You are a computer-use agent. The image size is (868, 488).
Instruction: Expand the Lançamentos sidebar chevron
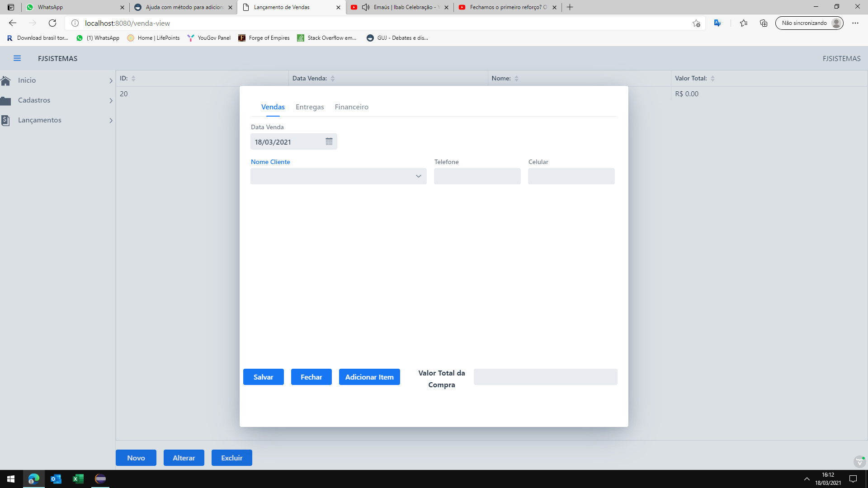pyautogui.click(x=111, y=121)
